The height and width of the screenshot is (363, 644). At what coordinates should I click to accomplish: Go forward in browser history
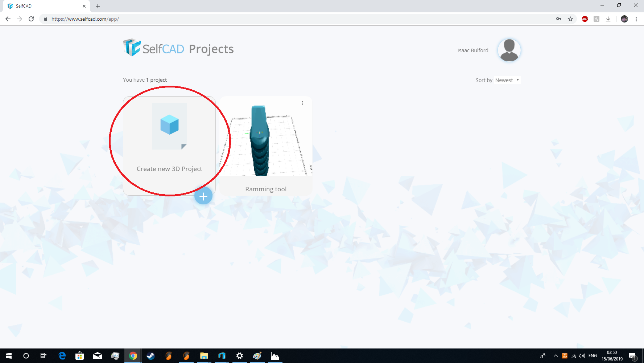click(20, 19)
